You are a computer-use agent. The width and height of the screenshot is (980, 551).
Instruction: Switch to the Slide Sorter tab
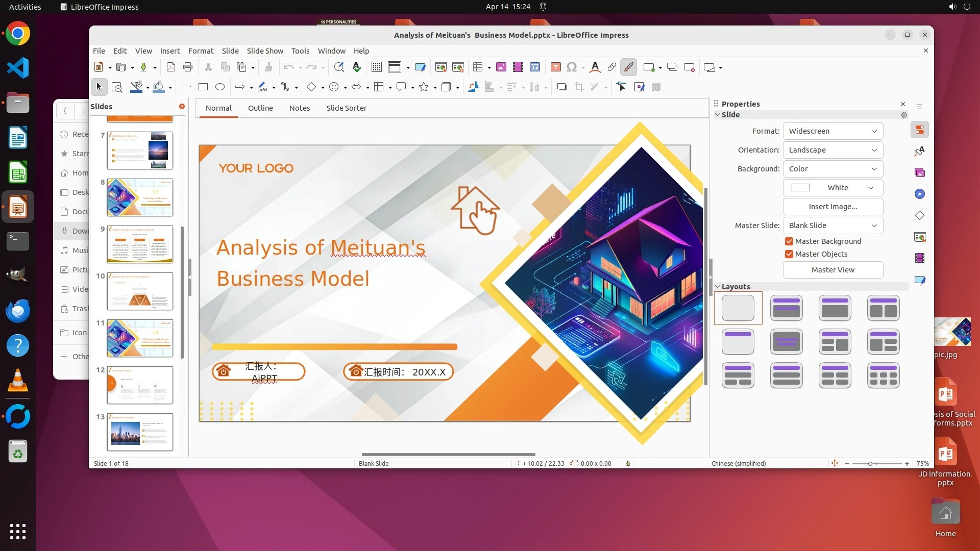point(346,108)
